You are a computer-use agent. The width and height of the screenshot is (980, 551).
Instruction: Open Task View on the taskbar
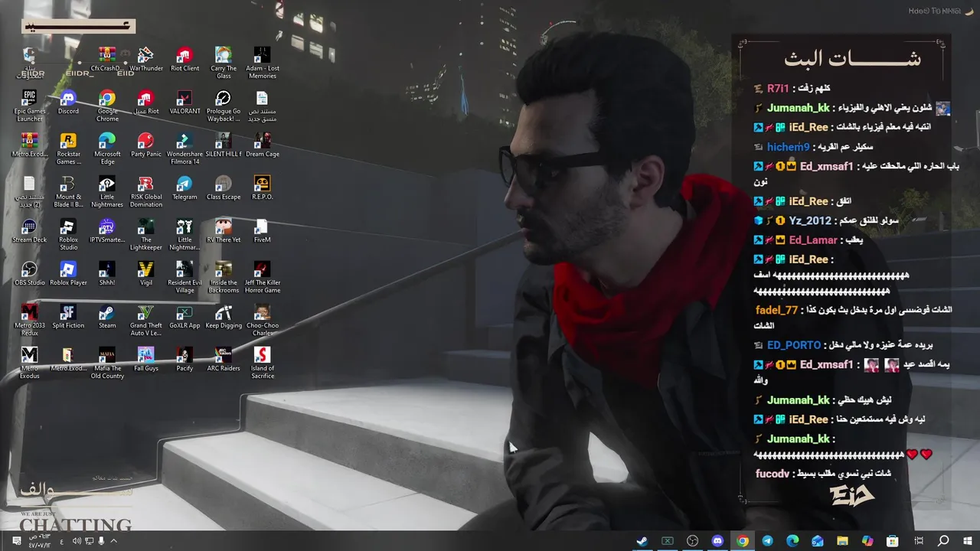tap(918, 541)
